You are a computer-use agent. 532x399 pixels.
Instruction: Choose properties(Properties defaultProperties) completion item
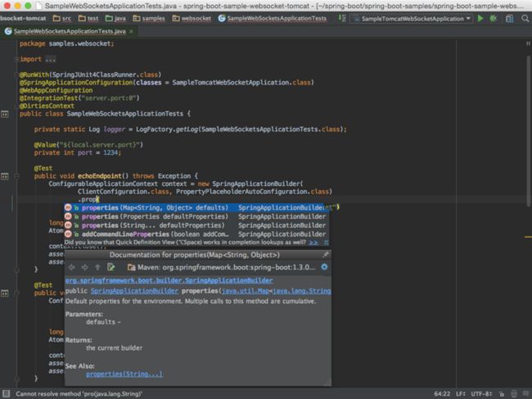(x=146, y=216)
